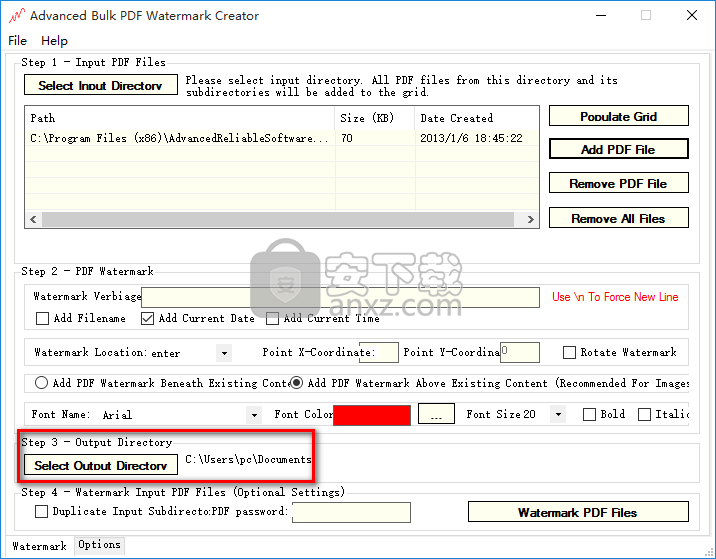
Task: Toggle the Rotate Watermark checkbox
Action: tap(569, 353)
